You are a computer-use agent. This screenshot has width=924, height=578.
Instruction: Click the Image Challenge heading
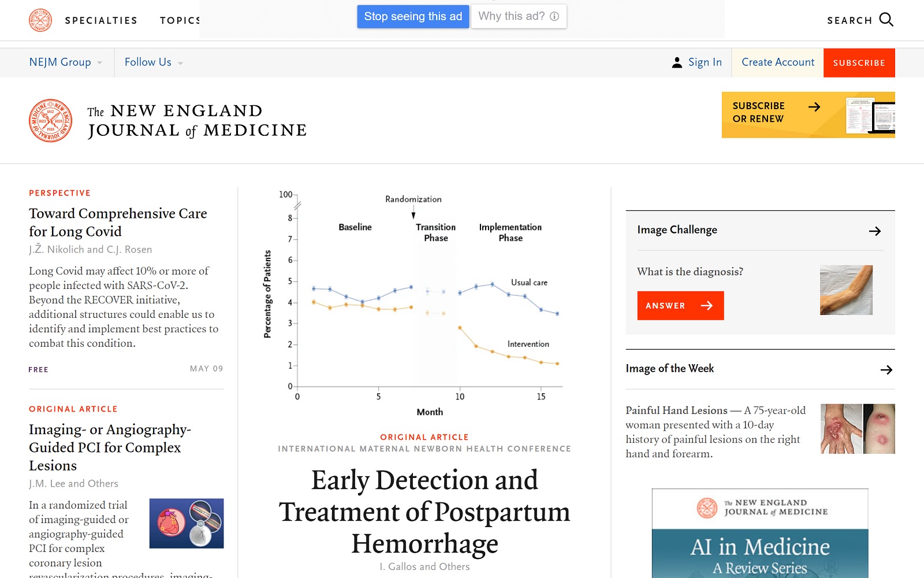(677, 230)
